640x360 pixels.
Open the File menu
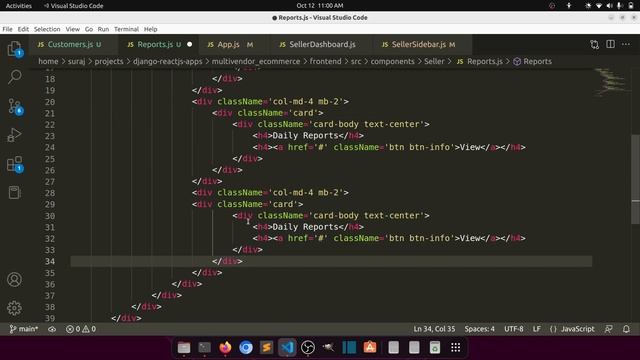(7, 29)
